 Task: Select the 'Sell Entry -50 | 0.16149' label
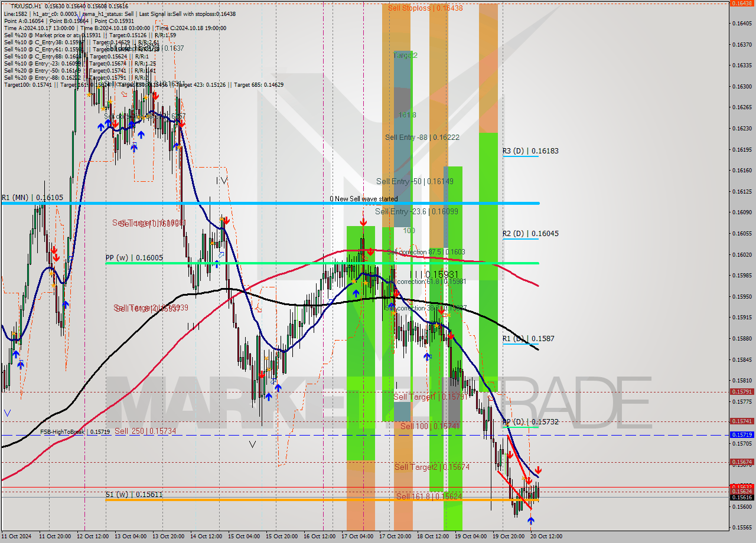click(415, 181)
